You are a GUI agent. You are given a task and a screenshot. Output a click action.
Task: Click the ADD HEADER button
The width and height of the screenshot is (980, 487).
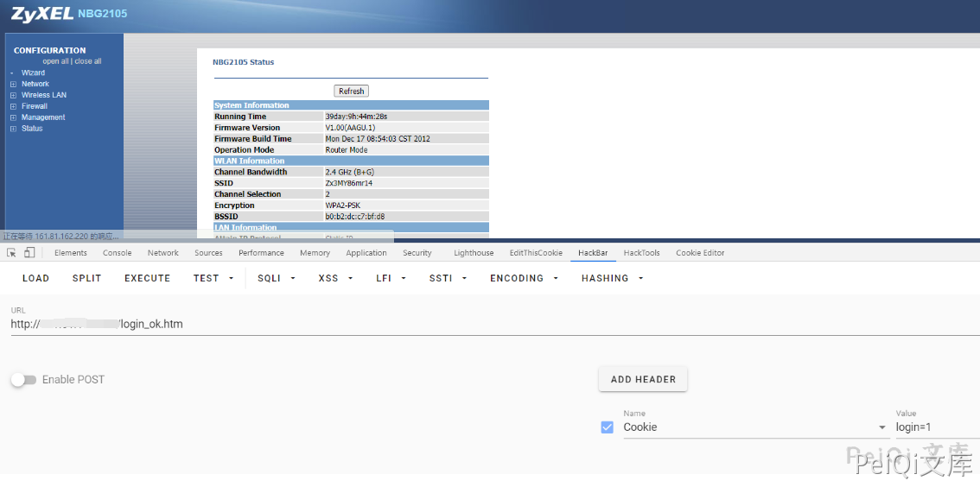pyautogui.click(x=643, y=379)
